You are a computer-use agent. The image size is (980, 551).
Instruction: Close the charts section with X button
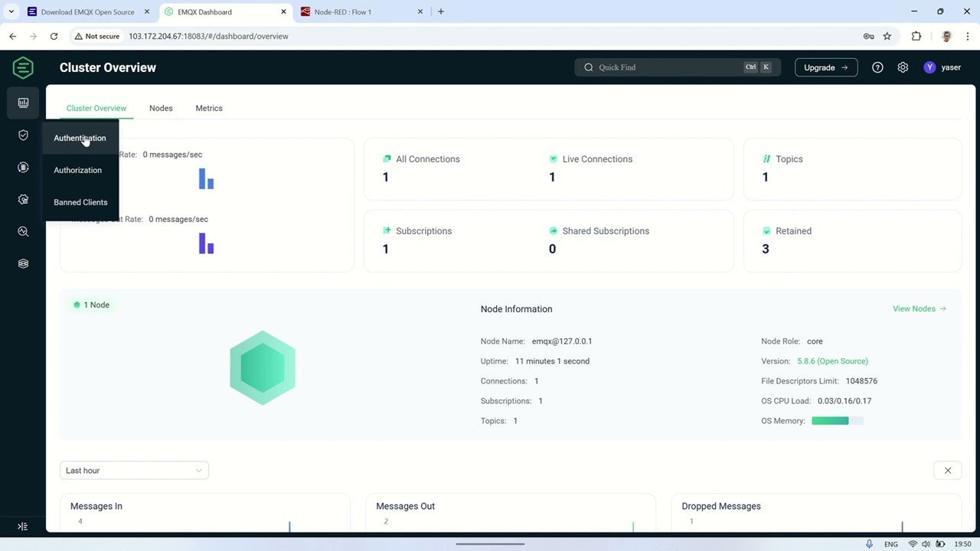click(x=948, y=471)
